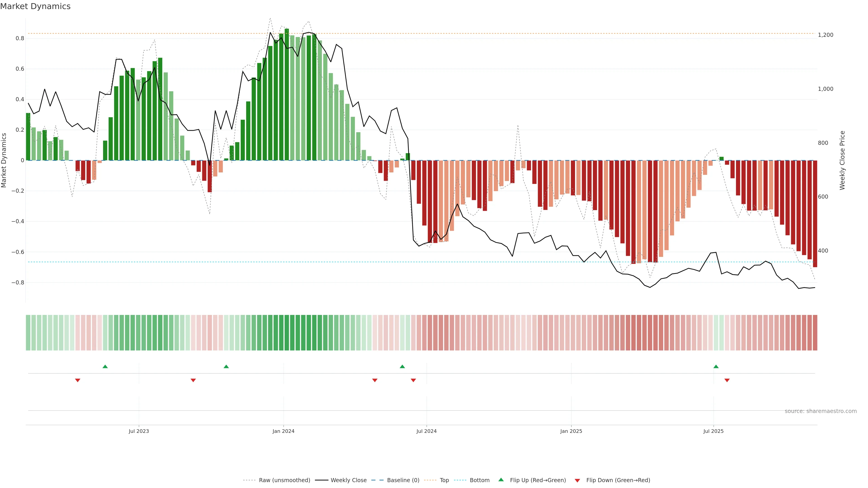The width and height of the screenshot is (868, 488).
Task: Click the green Flip Up triangle in legend
Action: pyautogui.click(x=501, y=480)
